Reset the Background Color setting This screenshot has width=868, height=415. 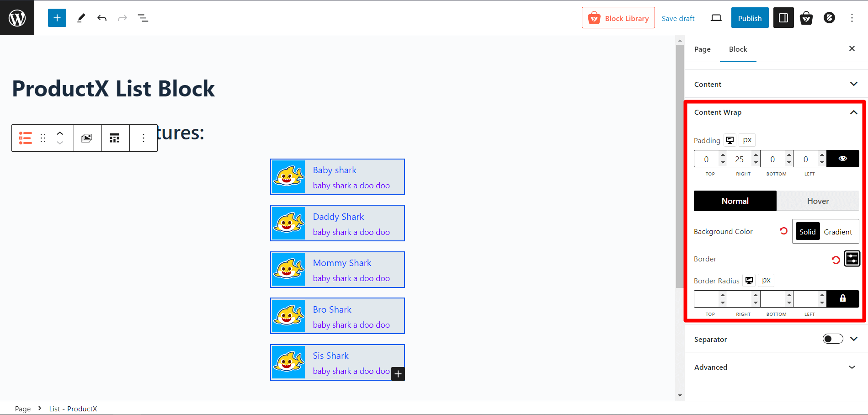pos(784,231)
